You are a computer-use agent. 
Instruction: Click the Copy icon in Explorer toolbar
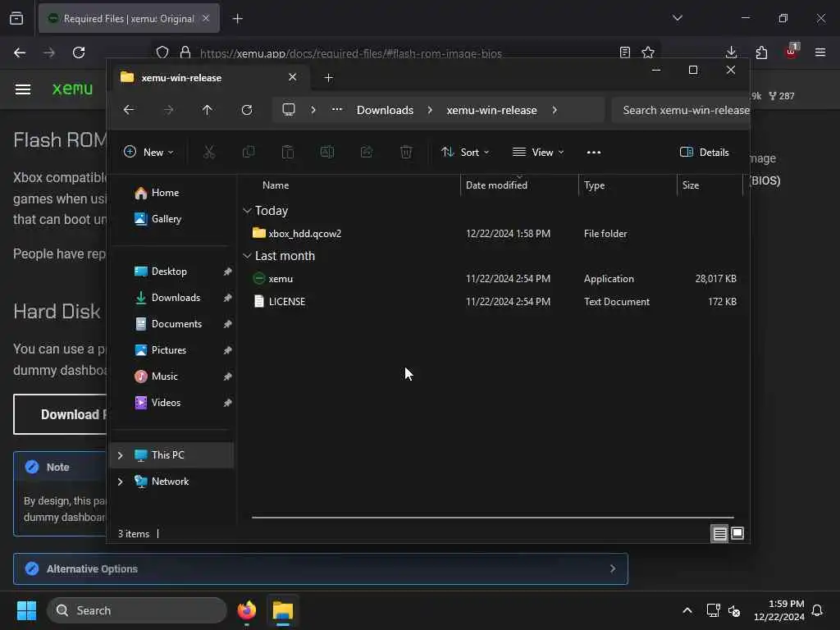coord(249,152)
